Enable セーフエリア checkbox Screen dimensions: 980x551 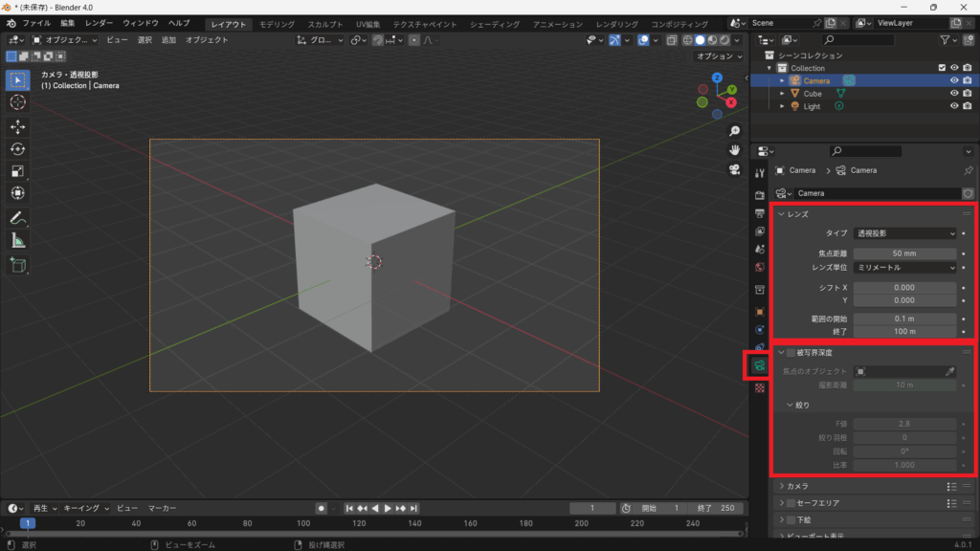(791, 503)
